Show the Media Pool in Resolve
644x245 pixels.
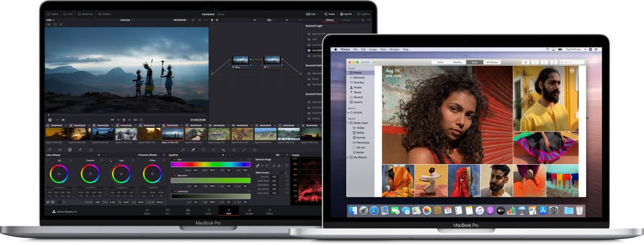click(85, 14)
